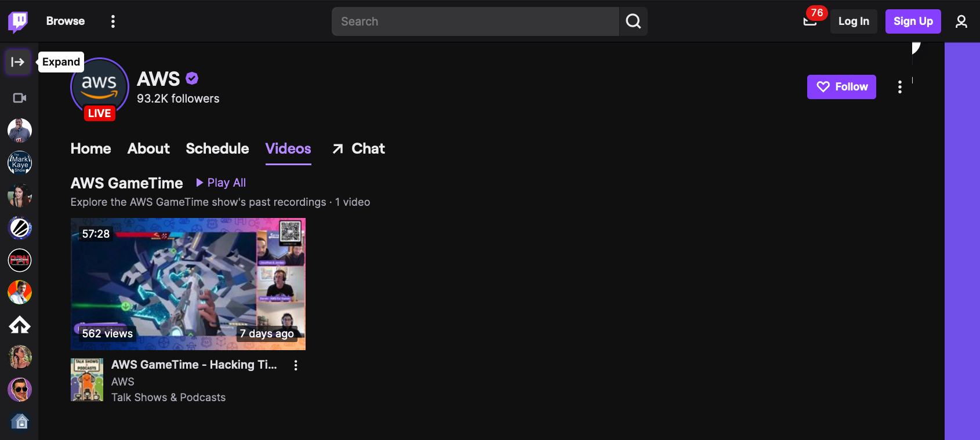Image resolution: width=980 pixels, height=440 pixels.
Task: Click the Talk Shows & Podcasts category thumbnail
Action: pyautogui.click(x=87, y=380)
